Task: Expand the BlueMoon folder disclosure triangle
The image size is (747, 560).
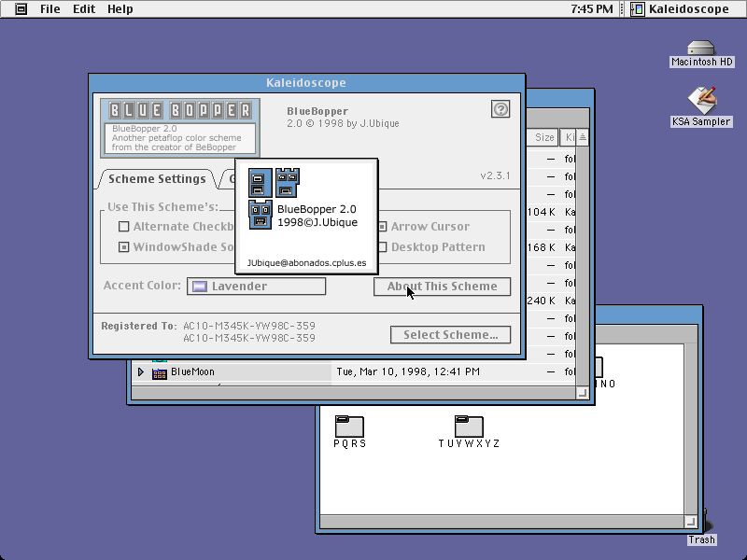Action: point(141,371)
